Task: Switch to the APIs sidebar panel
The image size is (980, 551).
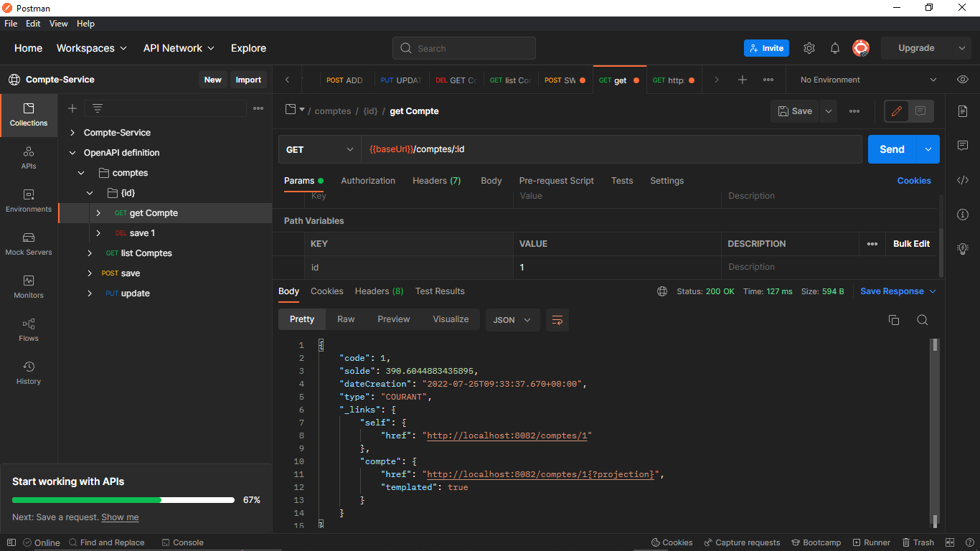Action: (x=28, y=158)
